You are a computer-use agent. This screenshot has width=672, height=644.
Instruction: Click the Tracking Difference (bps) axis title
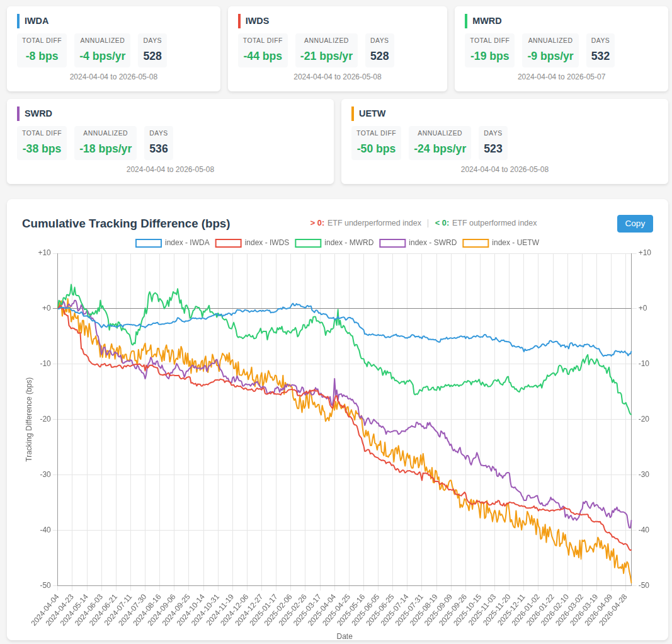pyautogui.click(x=29, y=419)
